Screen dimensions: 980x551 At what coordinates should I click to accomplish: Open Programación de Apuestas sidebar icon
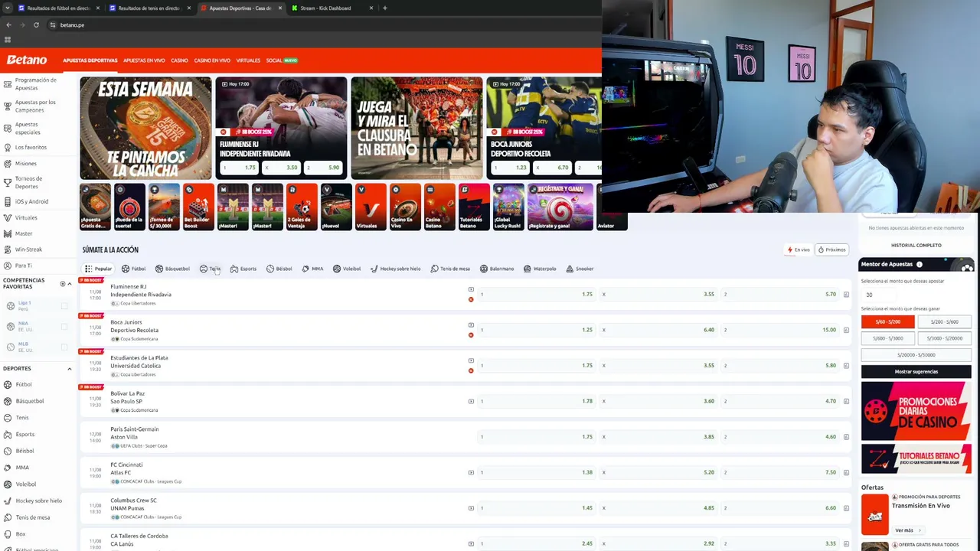tap(8, 83)
